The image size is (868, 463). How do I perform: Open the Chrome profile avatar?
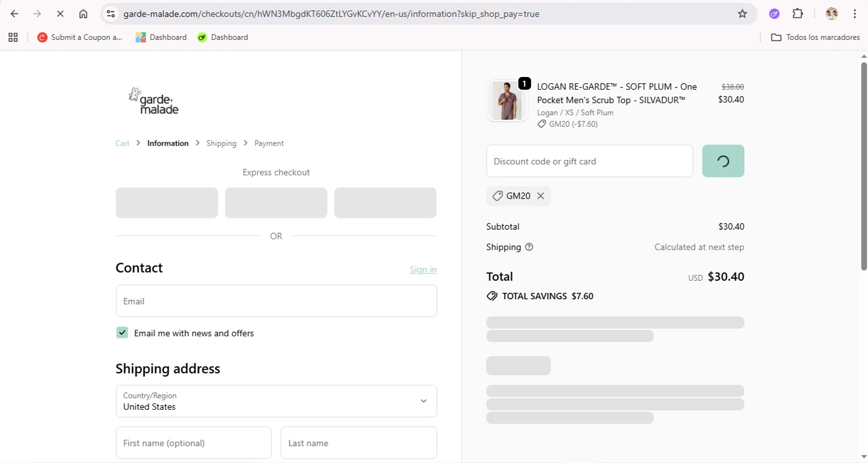[x=832, y=14]
